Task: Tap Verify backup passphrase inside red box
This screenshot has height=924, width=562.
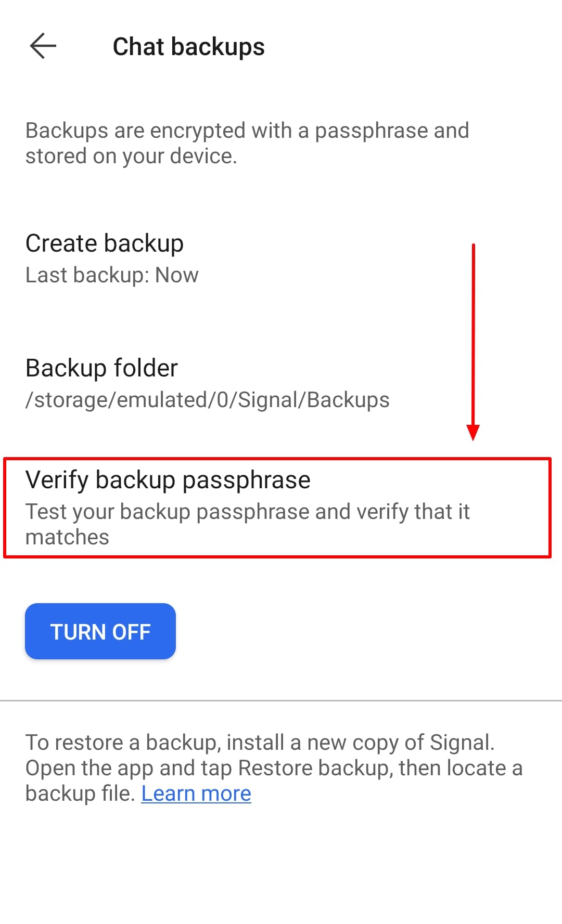Action: pyautogui.click(x=168, y=479)
